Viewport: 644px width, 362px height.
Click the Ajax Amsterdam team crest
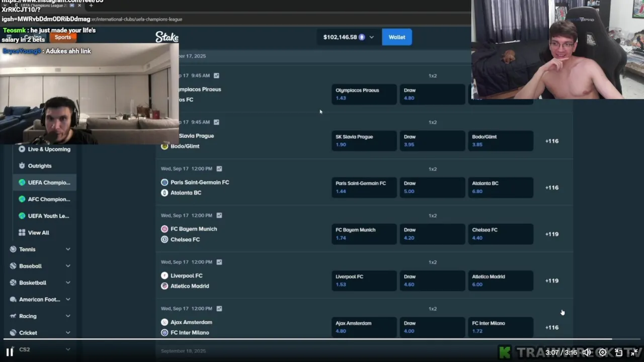(x=165, y=322)
